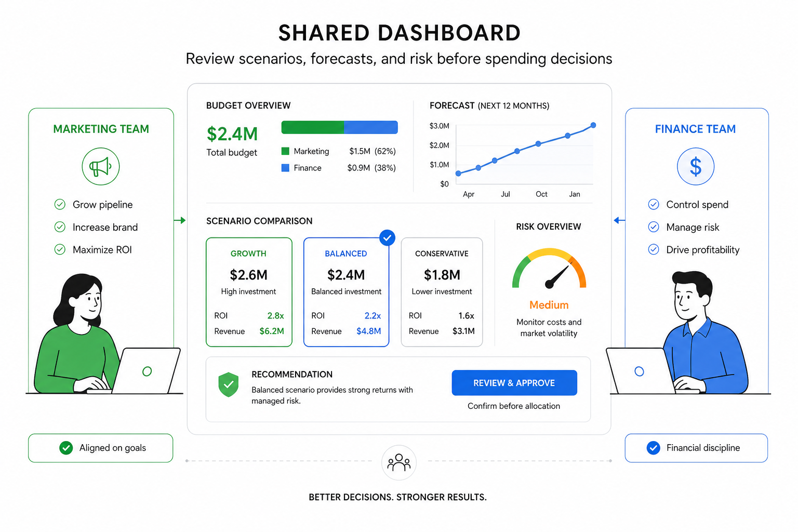Click the Monitor costs and market volatility text
The image size is (798, 532).
click(x=549, y=328)
